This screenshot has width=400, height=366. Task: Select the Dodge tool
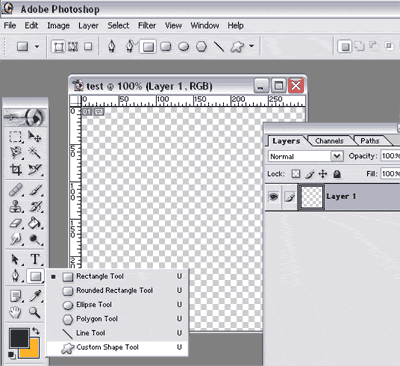[35, 239]
